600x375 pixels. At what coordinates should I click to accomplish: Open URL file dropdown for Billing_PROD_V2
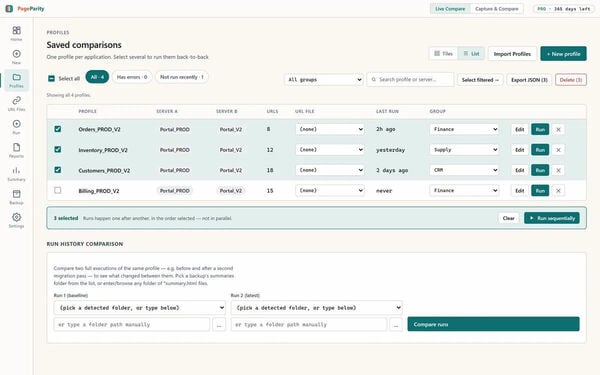[x=330, y=191]
